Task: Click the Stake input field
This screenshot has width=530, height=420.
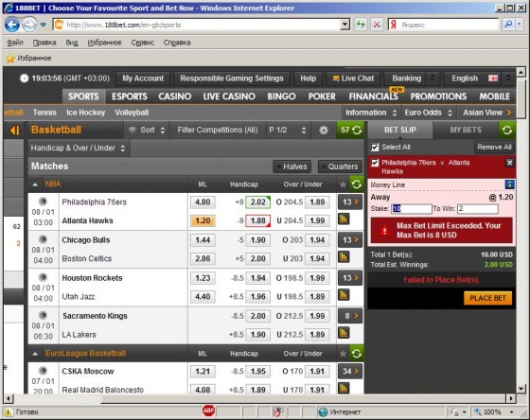Action: (x=412, y=209)
